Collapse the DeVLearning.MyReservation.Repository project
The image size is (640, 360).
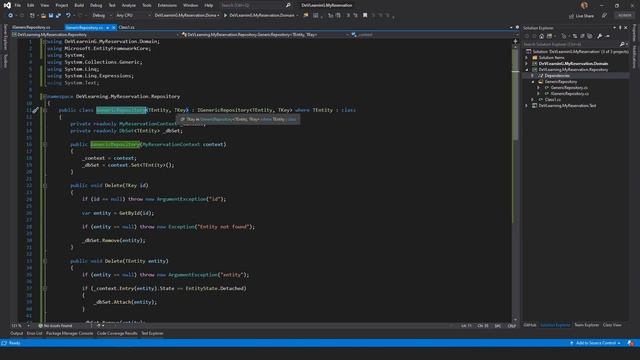tap(527, 70)
